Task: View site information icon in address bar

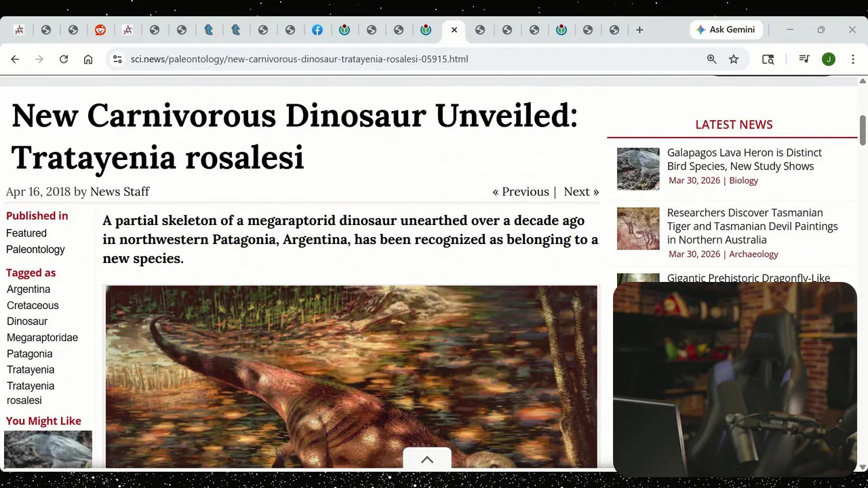Action: point(117,59)
